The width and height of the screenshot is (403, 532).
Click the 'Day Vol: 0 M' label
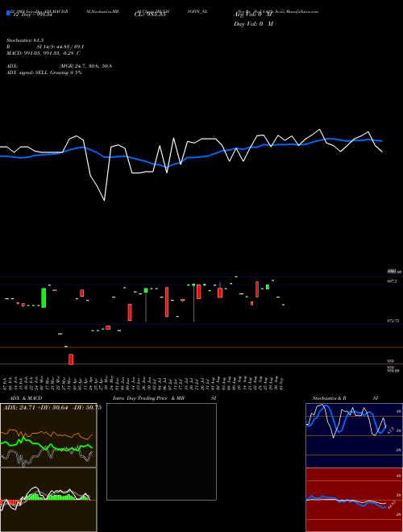253,24
